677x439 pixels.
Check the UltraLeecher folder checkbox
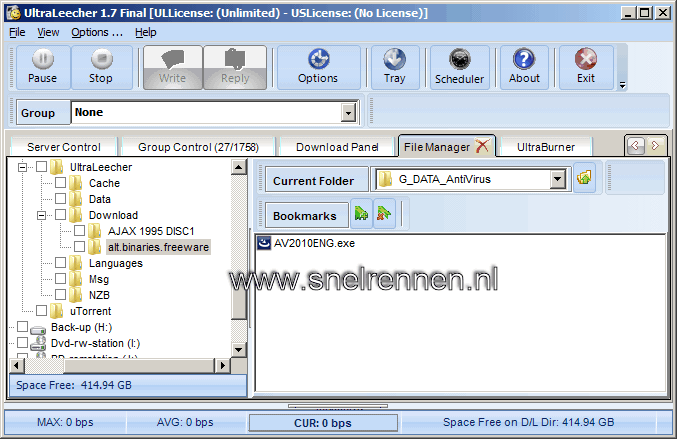point(41,166)
